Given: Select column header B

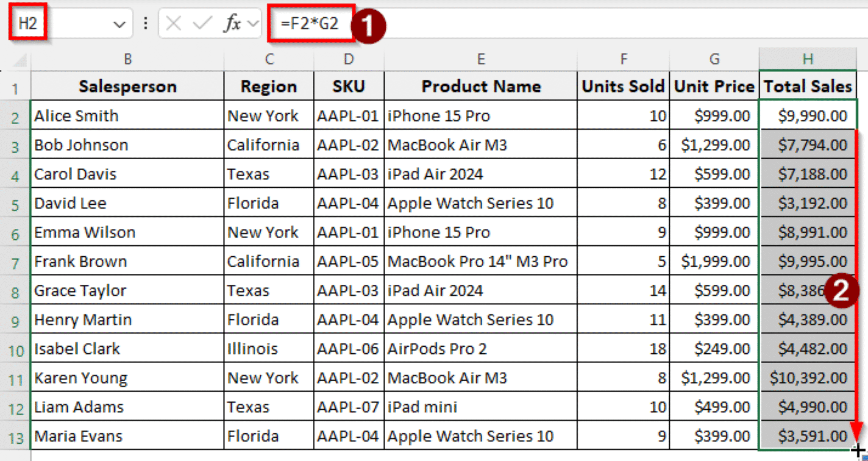Looking at the screenshot, I should (x=127, y=59).
